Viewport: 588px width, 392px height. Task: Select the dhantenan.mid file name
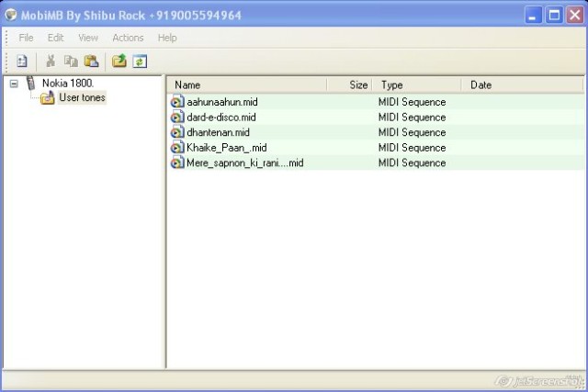coord(218,132)
